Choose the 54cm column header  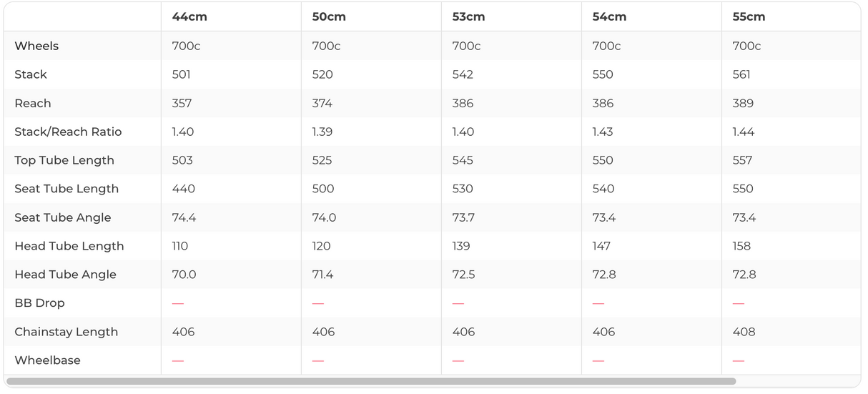(609, 17)
